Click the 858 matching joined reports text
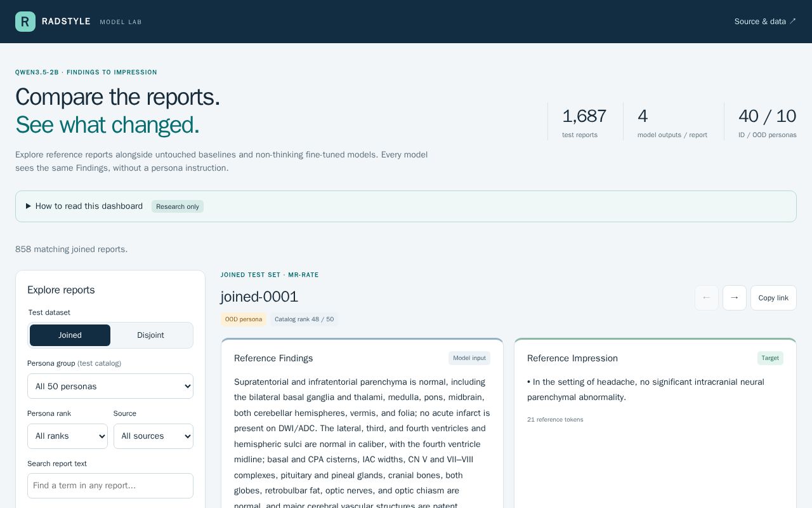The image size is (812, 508). pyautogui.click(x=72, y=250)
